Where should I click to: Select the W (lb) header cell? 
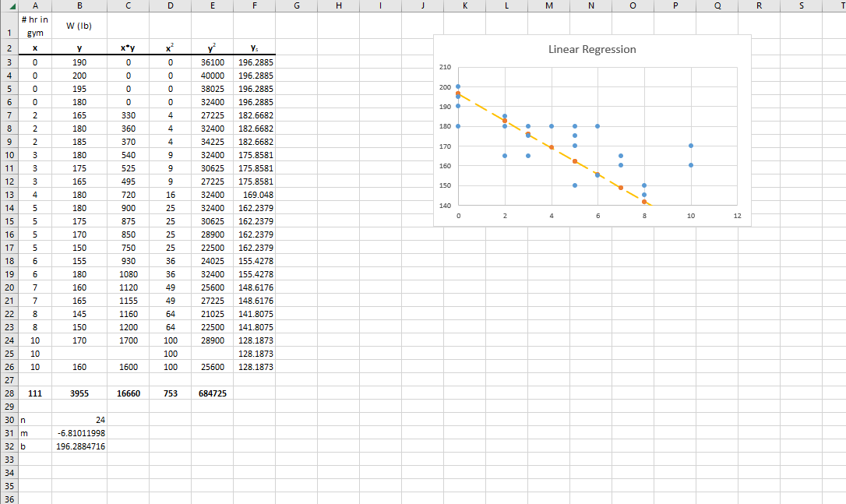(x=79, y=25)
